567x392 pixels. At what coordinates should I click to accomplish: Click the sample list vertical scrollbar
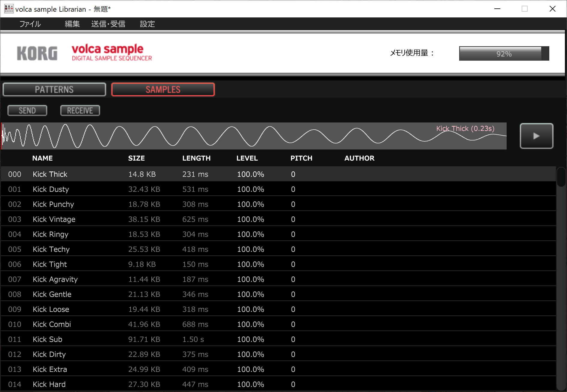(561, 279)
